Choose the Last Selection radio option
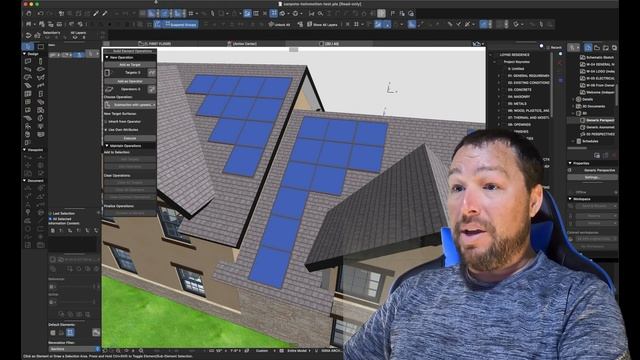Viewport: 640px width, 360px height. (62, 213)
